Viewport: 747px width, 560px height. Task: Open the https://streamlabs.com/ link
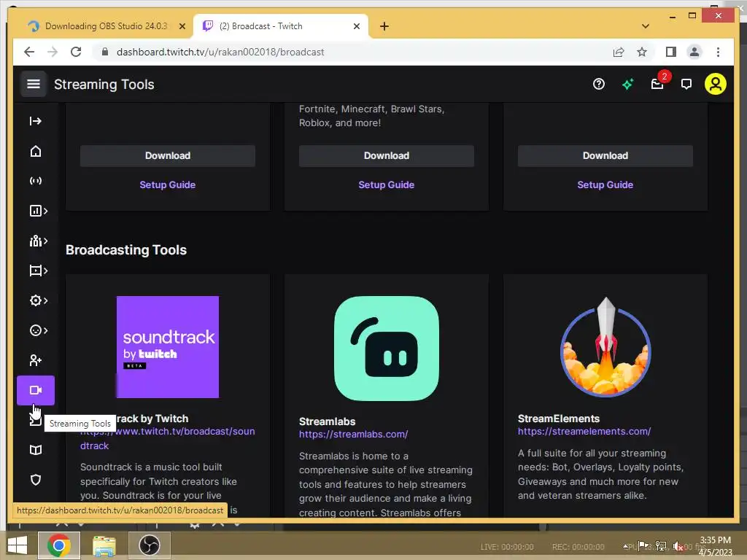click(x=354, y=435)
